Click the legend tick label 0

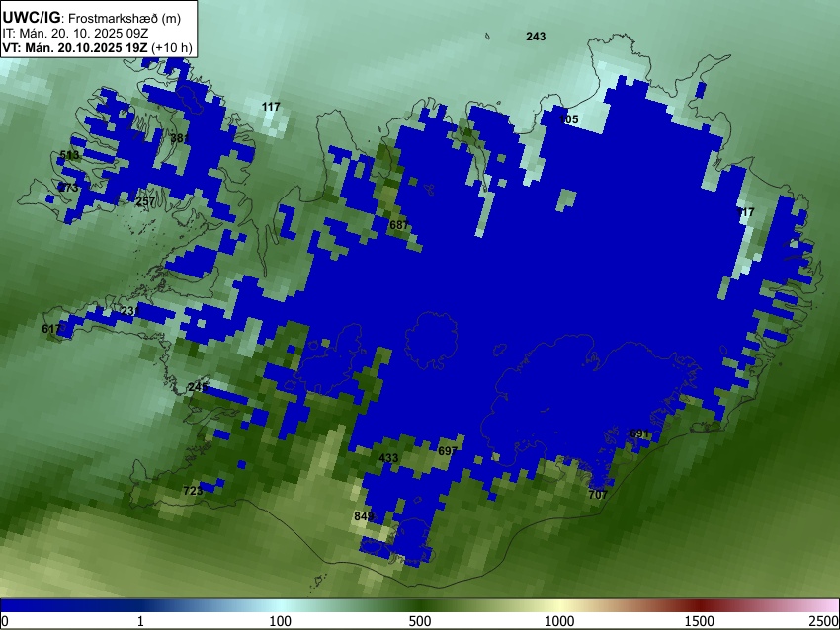click(5, 621)
